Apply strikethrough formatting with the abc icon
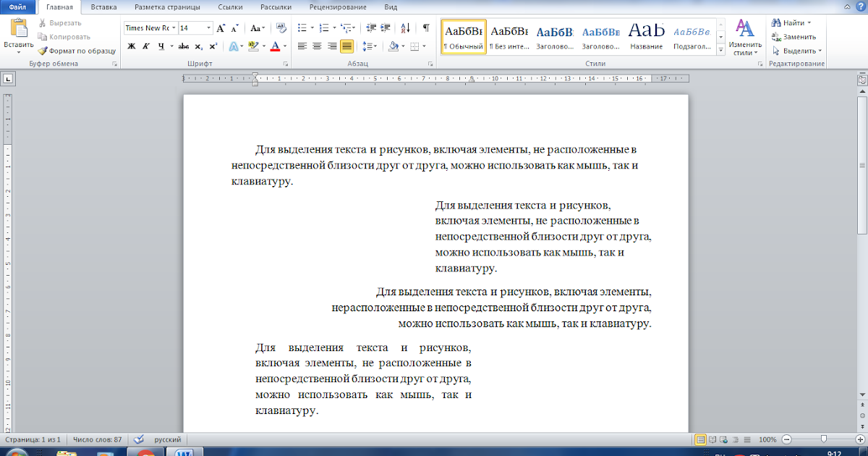 click(x=183, y=46)
